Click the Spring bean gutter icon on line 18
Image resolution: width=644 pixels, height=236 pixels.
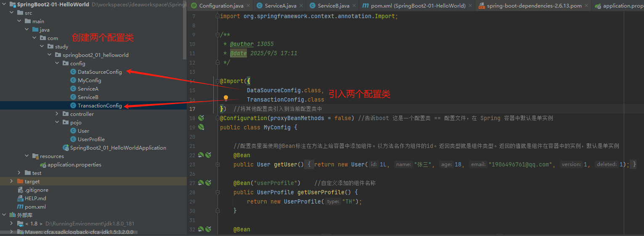coord(201,118)
